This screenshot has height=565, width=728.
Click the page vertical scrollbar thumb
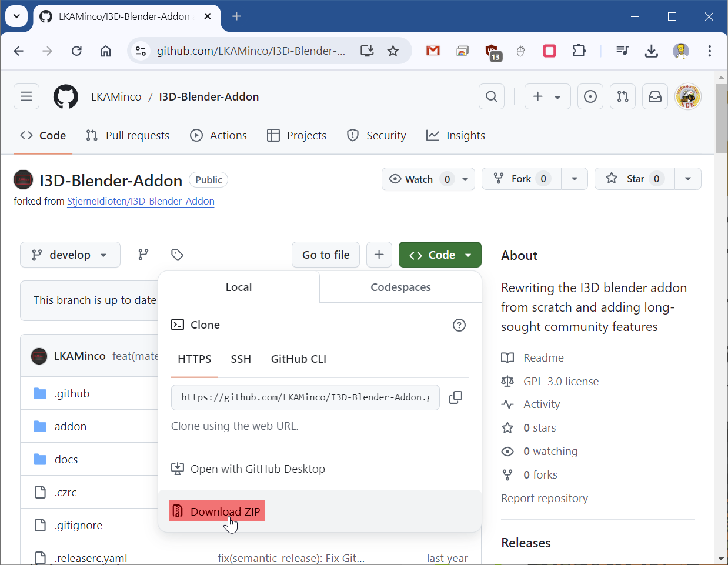[x=721, y=118]
